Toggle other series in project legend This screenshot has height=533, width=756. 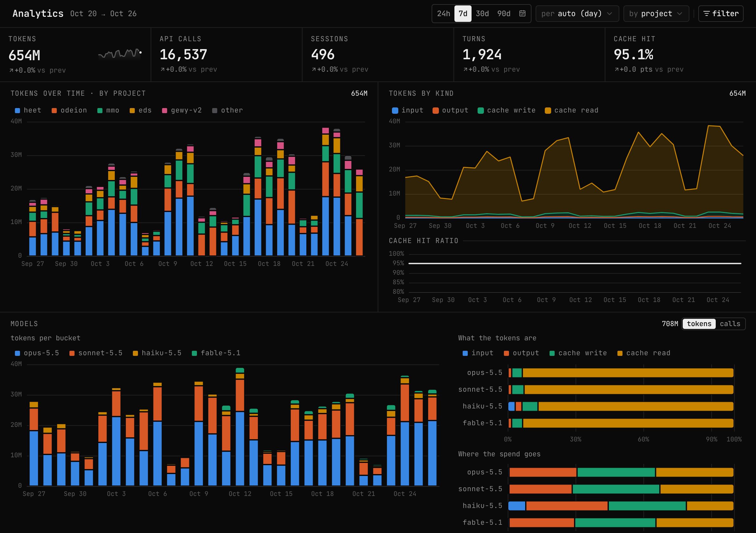point(227,110)
